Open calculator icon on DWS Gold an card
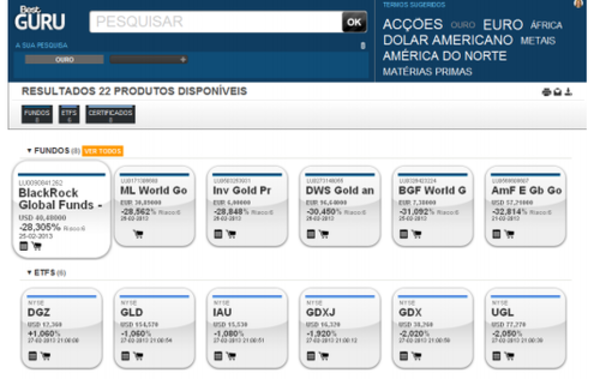This screenshot has height=379, width=600. (x=311, y=234)
